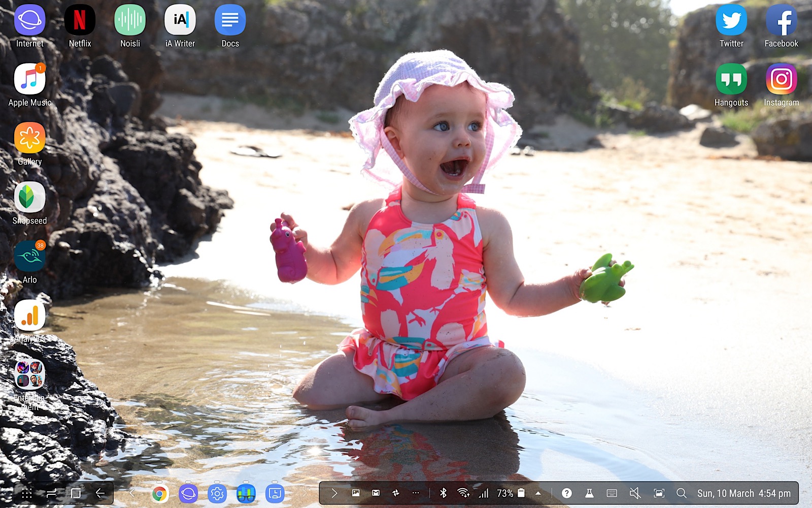Open the Recents view in the taskbar
Screen dimensions: 812x508
51,493
